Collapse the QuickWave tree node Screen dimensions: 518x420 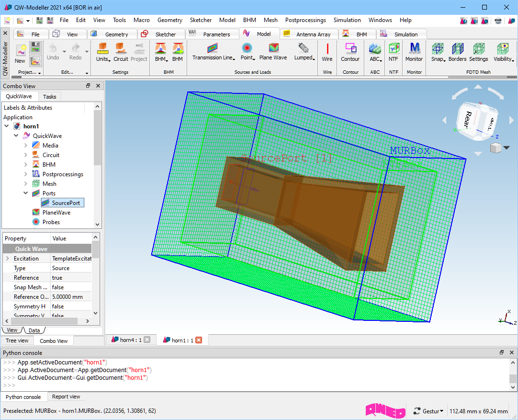(x=16, y=136)
